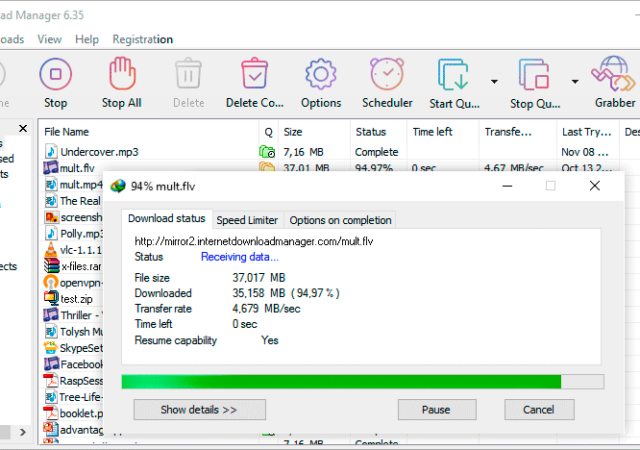The image size is (640, 450).
Task: Click the Tree-Life file icon
Action: 51,397
